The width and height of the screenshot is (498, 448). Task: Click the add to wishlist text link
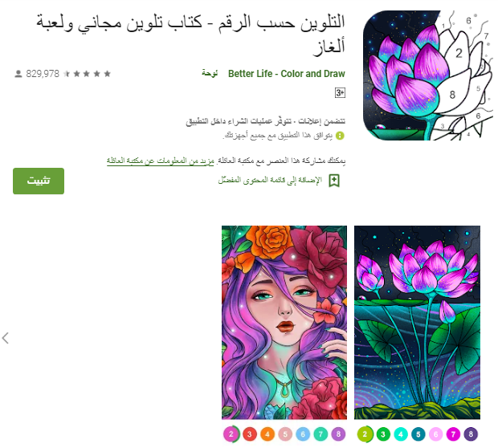click(270, 181)
